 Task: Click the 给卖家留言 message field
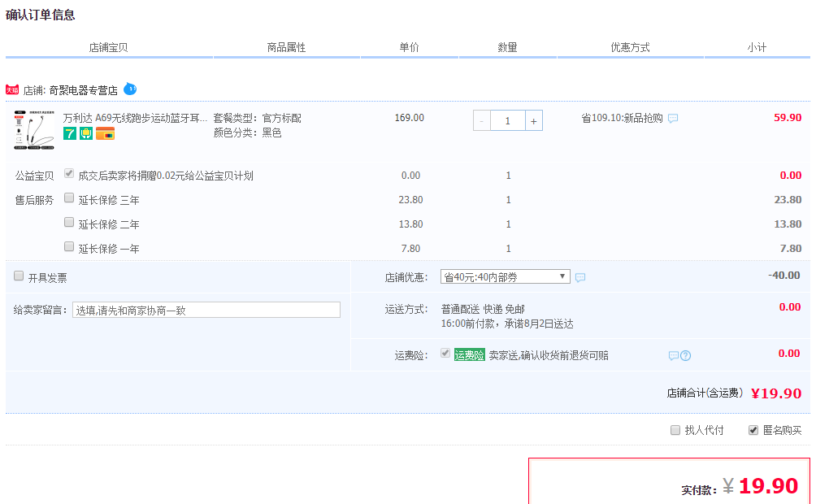206,310
